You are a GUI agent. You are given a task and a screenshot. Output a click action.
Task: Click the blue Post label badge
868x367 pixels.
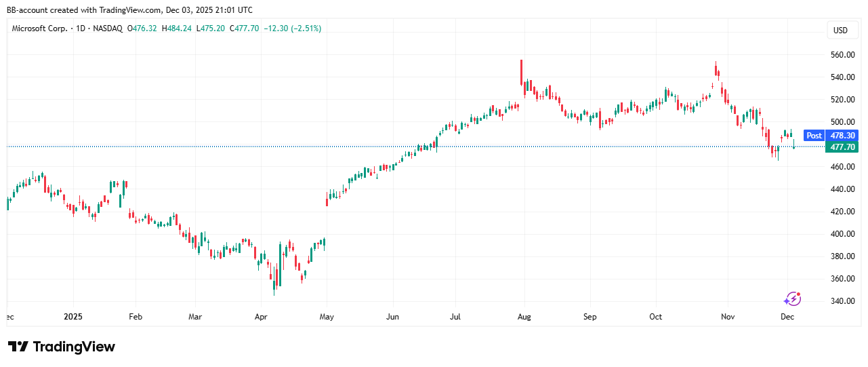point(814,136)
